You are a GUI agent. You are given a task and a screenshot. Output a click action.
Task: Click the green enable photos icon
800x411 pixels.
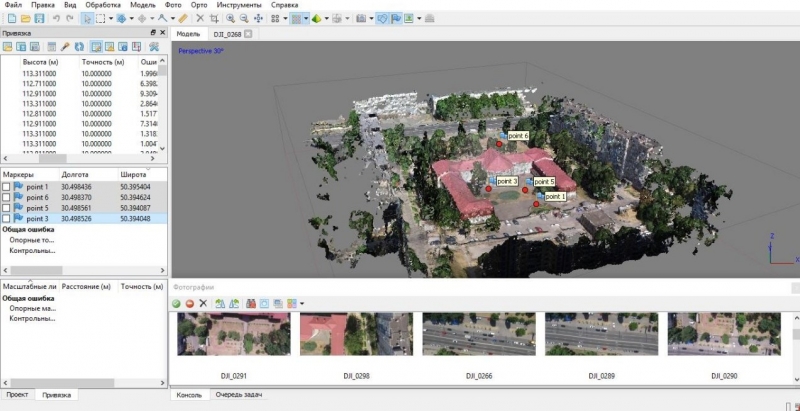[x=176, y=302]
